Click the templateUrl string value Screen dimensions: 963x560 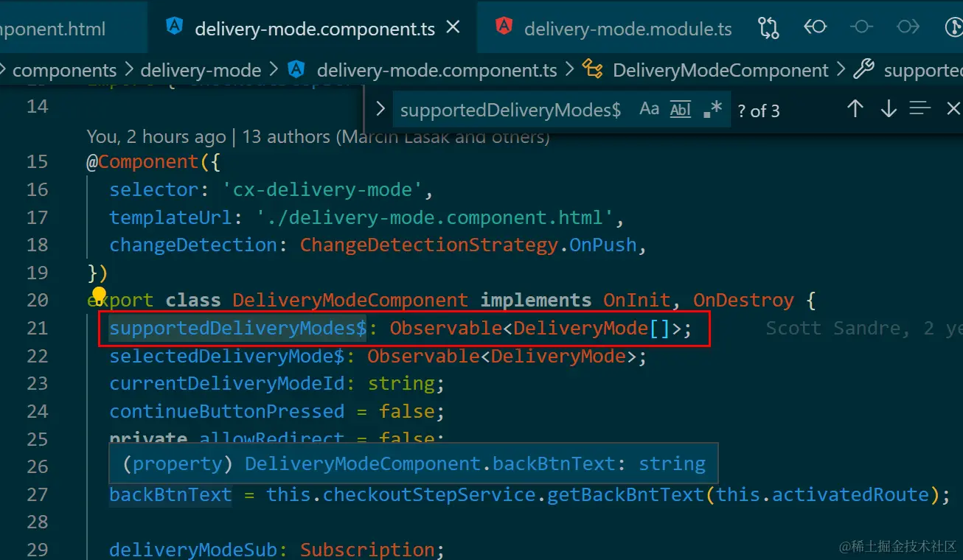click(435, 217)
